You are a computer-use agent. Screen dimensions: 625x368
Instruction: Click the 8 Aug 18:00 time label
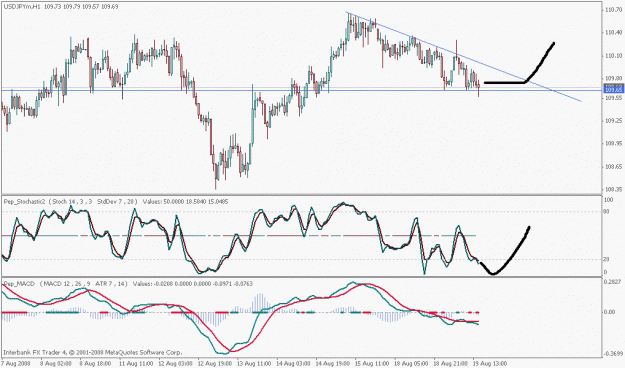coord(94,364)
